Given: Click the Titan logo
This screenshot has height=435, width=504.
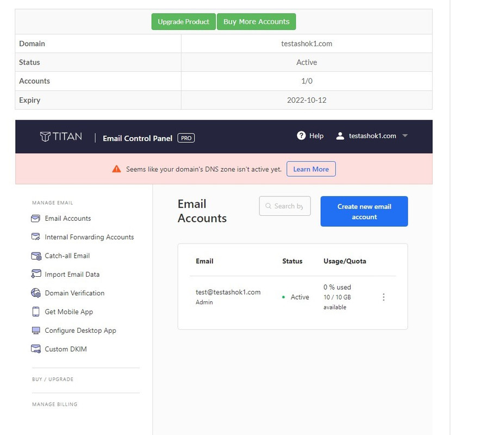Looking at the screenshot, I should (61, 136).
